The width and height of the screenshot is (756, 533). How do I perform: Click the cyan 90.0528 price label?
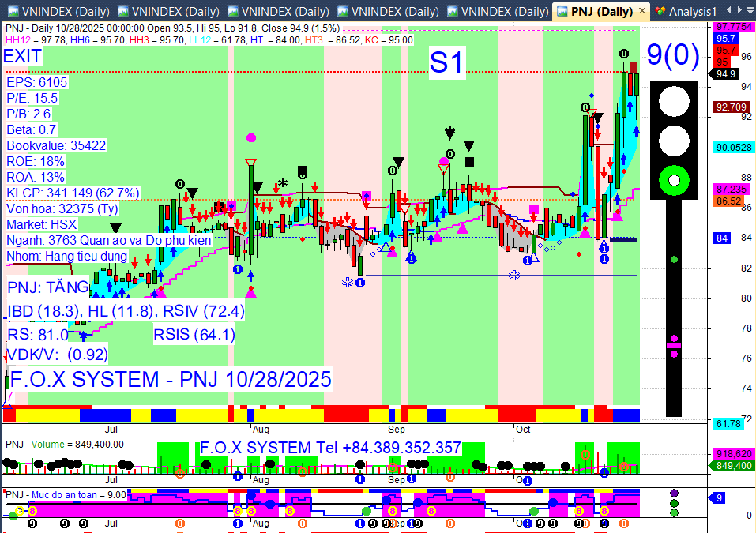pyautogui.click(x=733, y=148)
